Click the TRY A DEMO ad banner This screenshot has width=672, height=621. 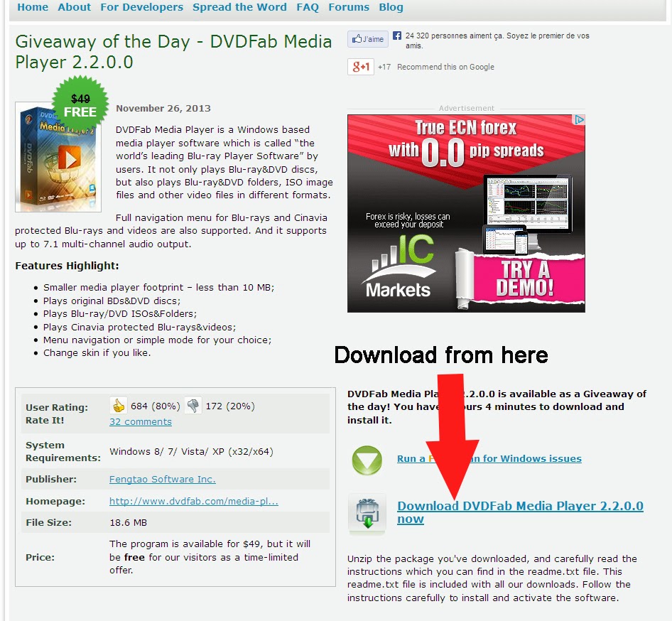tap(524, 279)
